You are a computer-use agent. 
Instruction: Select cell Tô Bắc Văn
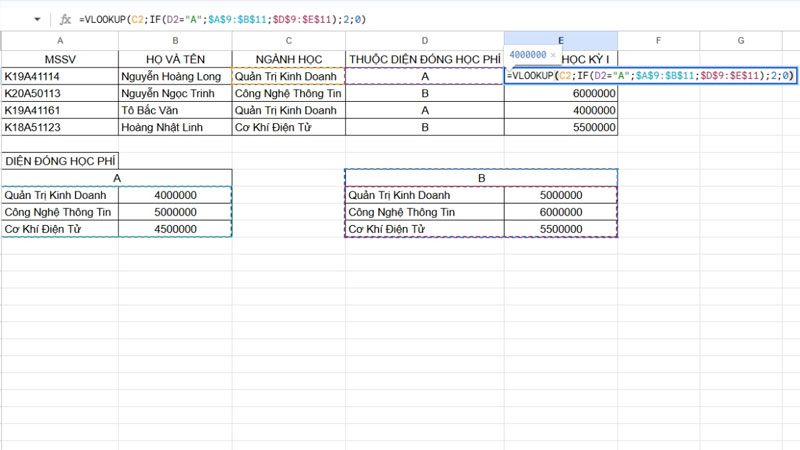pyautogui.click(x=175, y=110)
